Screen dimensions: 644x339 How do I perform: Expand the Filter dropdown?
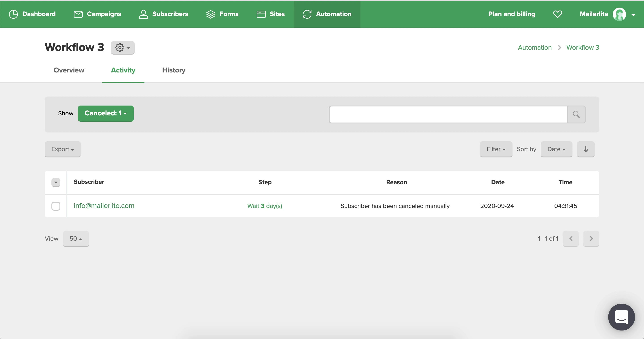coord(496,149)
